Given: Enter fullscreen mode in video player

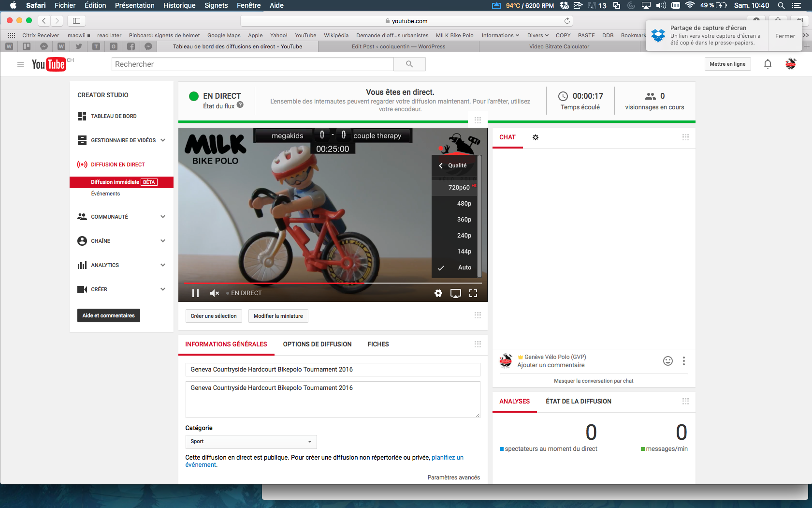Looking at the screenshot, I should click(x=473, y=293).
